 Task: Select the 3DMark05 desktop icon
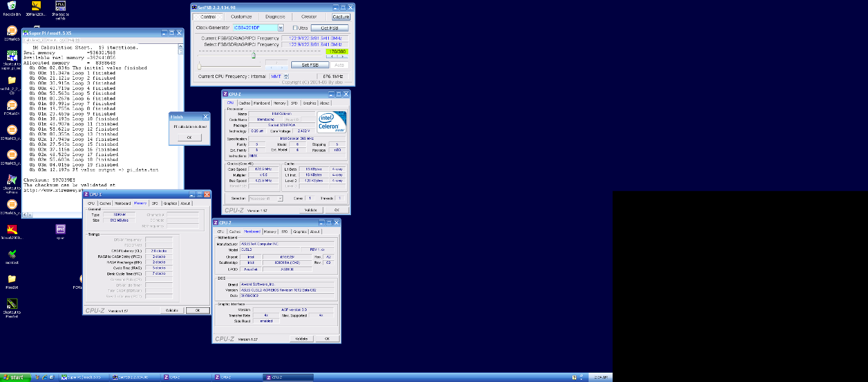point(12,34)
